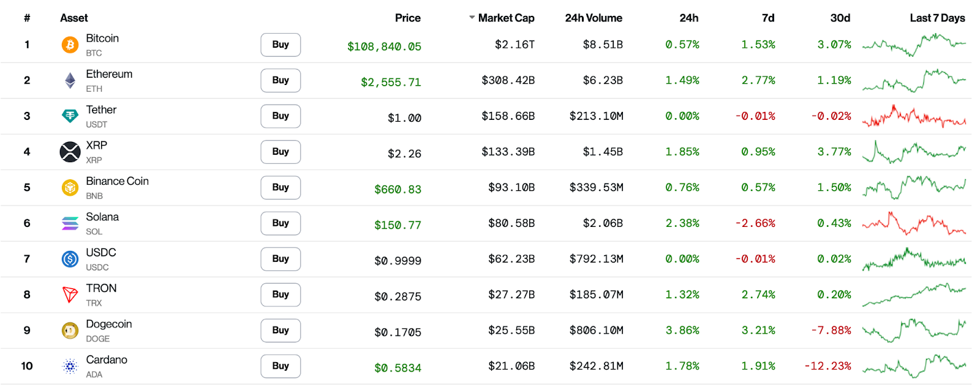Click the Binance Coin yellow icon

pos(70,187)
